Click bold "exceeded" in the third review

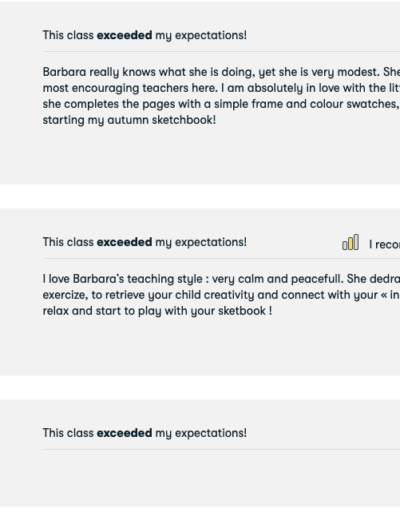pyautogui.click(x=124, y=433)
